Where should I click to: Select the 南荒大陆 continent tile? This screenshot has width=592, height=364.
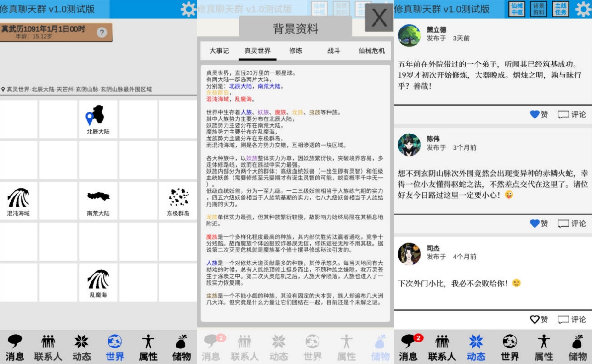pyautogui.click(x=98, y=201)
